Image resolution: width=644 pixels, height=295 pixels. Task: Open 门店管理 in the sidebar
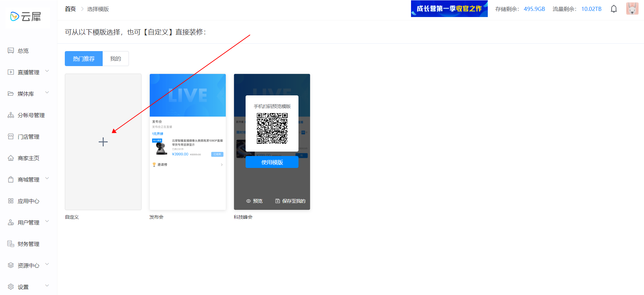(29, 137)
